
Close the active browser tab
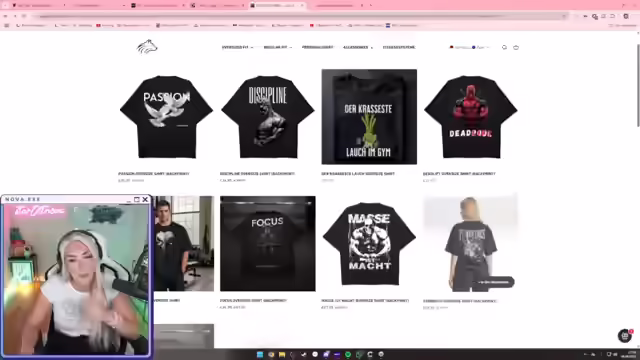(x=302, y=5)
